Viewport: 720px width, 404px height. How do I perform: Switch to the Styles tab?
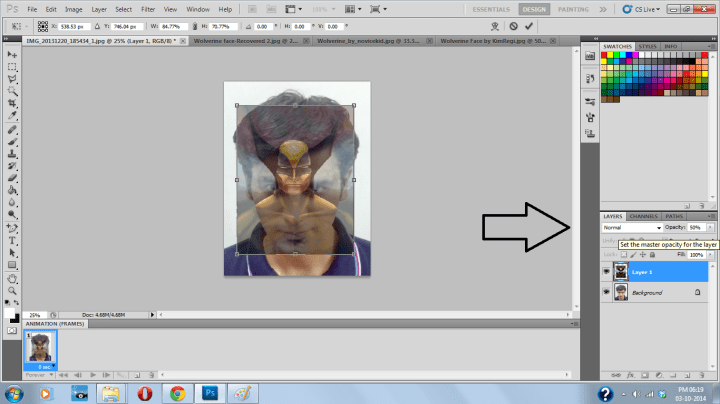(647, 46)
